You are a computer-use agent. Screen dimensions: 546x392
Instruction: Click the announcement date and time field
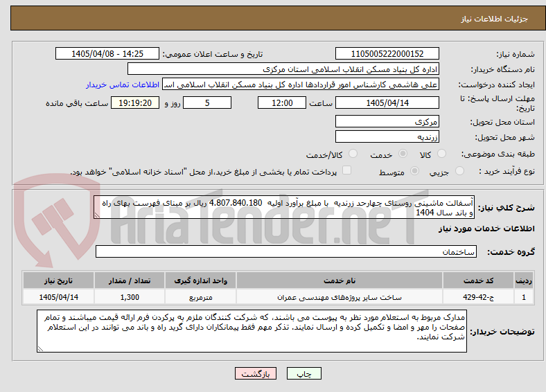pyautogui.click(x=107, y=53)
